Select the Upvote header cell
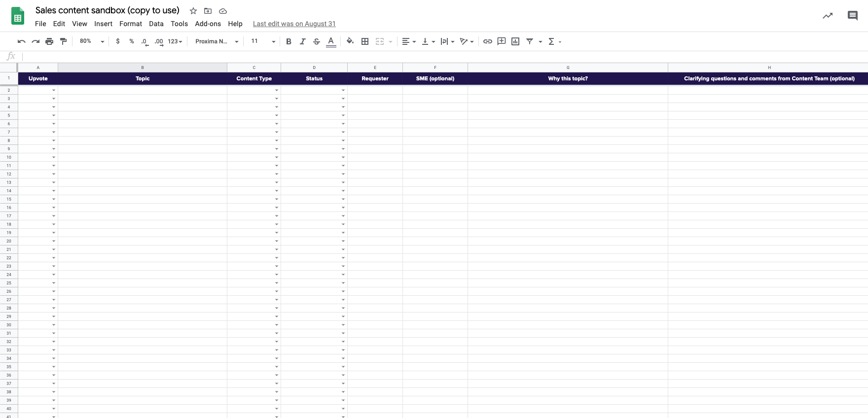This screenshot has width=868, height=418. 38,78
